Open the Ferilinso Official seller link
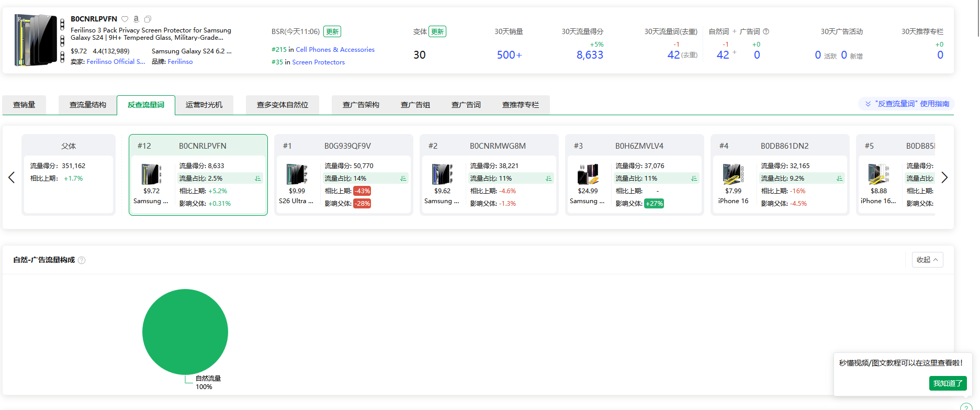This screenshot has width=980, height=410. (x=116, y=62)
